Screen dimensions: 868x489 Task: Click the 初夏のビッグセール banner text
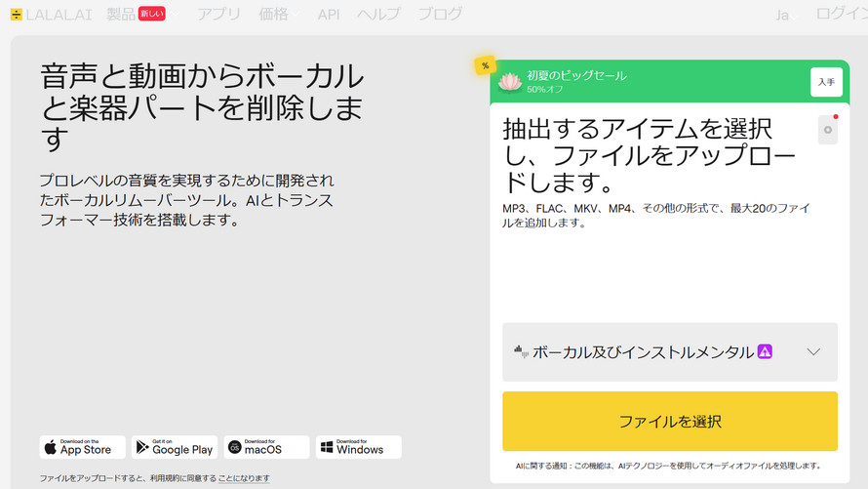[576, 75]
